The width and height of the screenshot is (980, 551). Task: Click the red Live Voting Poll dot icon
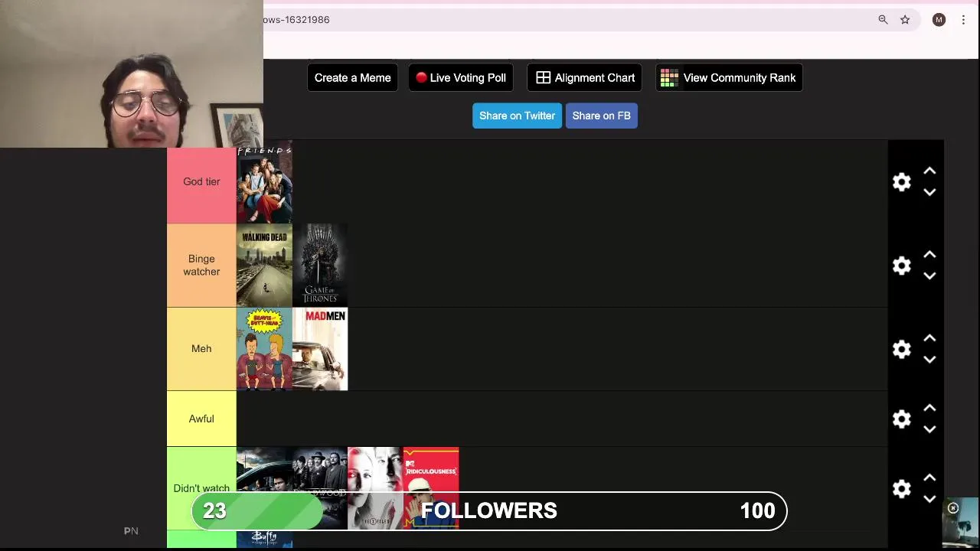(x=421, y=78)
